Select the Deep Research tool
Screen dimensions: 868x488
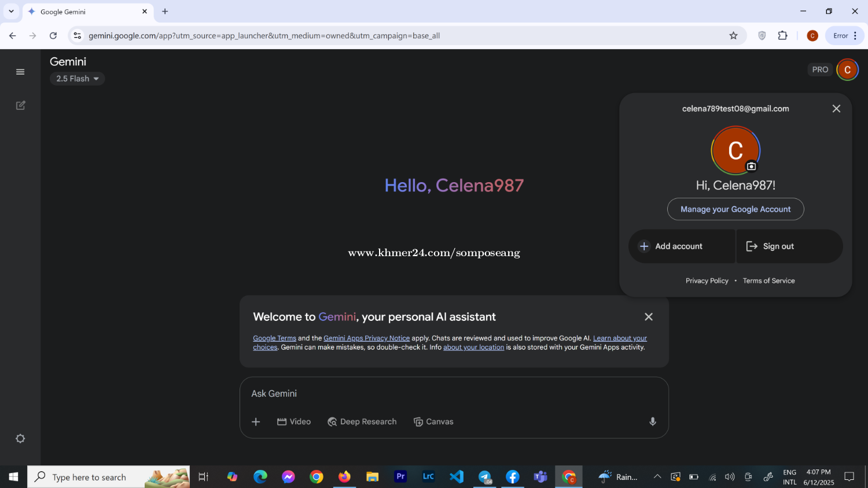[x=362, y=422]
